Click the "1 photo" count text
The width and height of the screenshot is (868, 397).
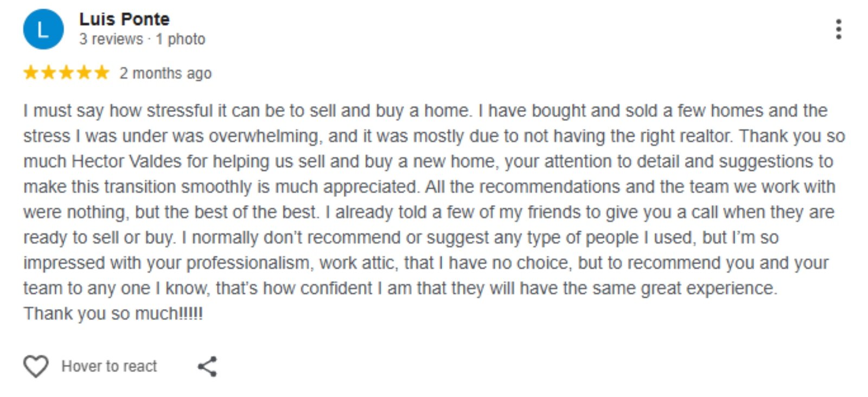click(x=181, y=39)
